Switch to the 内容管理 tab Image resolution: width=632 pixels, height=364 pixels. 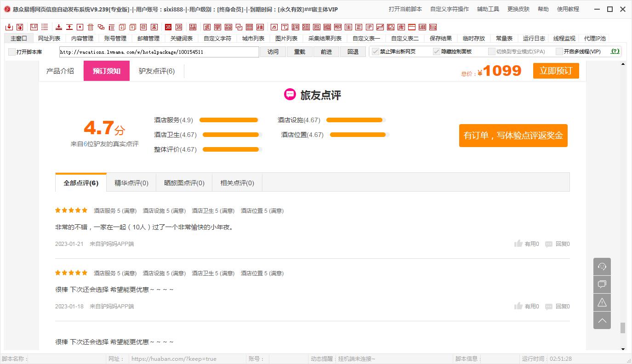pos(82,39)
